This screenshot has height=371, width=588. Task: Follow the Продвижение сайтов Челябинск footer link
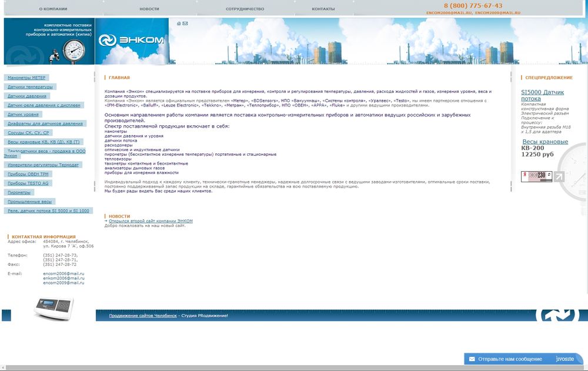142,316
